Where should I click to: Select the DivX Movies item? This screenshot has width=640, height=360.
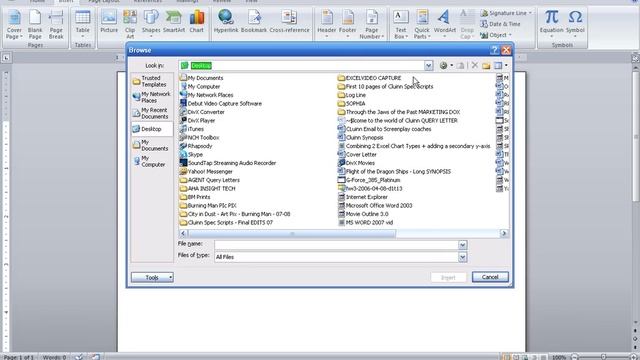click(356, 163)
